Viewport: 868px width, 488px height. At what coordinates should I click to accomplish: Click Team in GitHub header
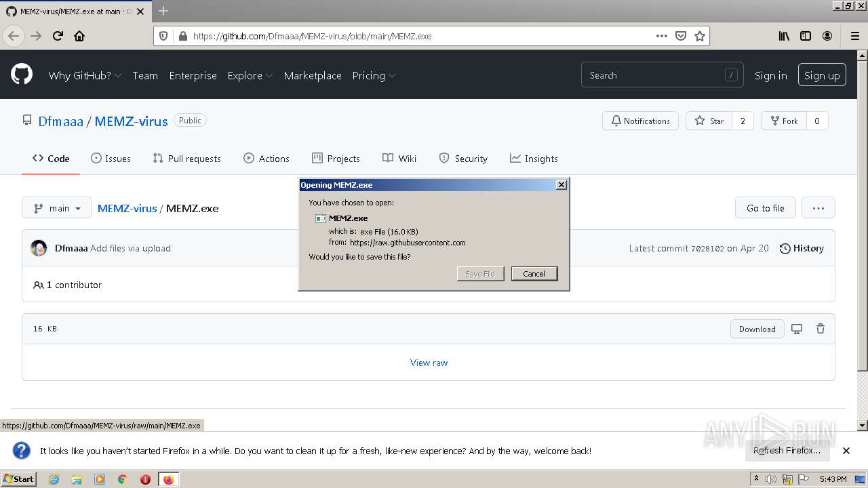click(x=145, y=75)
